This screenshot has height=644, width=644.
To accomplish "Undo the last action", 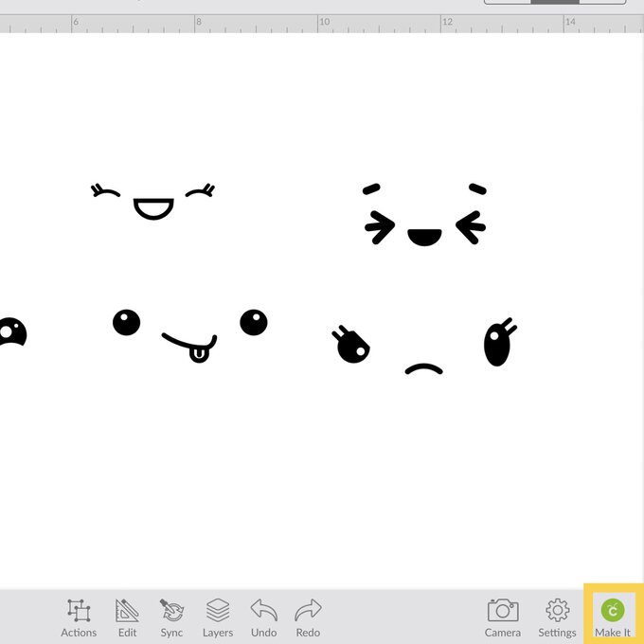I will point(263,617).
